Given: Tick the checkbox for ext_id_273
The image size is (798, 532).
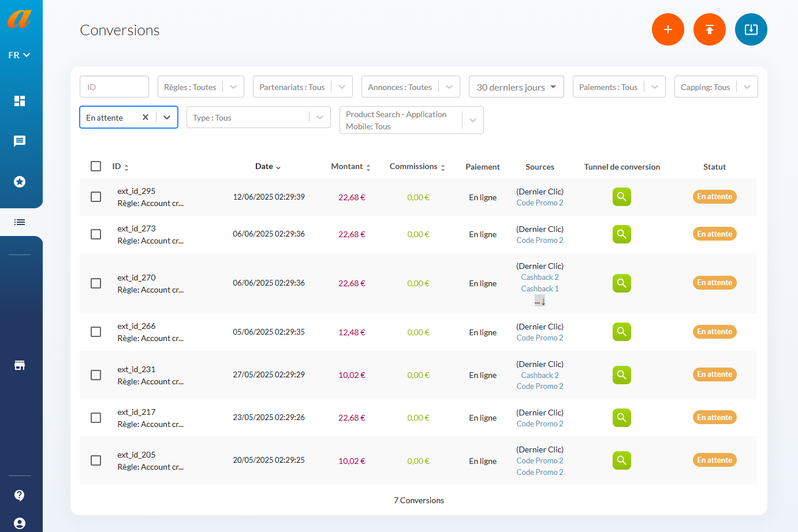Looking at the screenshot, I should pos(96,234).
